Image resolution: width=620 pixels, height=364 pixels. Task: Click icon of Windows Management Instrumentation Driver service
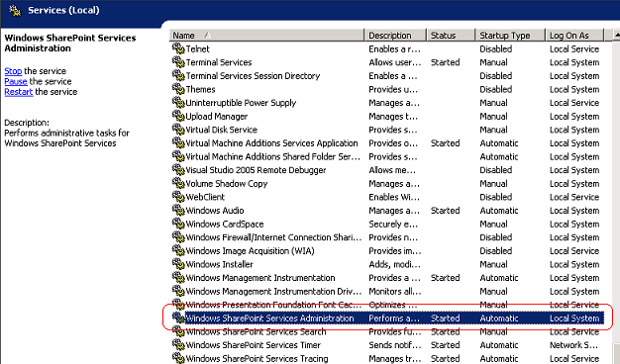click(x=178, y=291)
